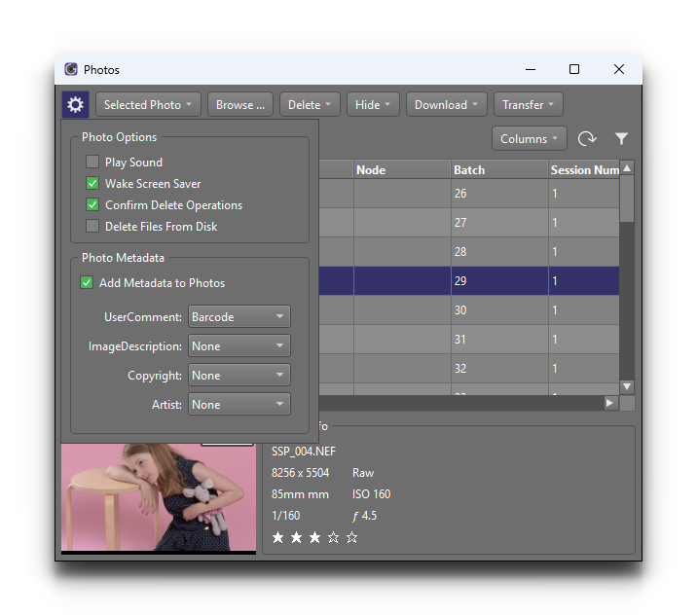Click the Browse ... button
The height and width of the screenshot is (616, 697).
pos(240,105)
